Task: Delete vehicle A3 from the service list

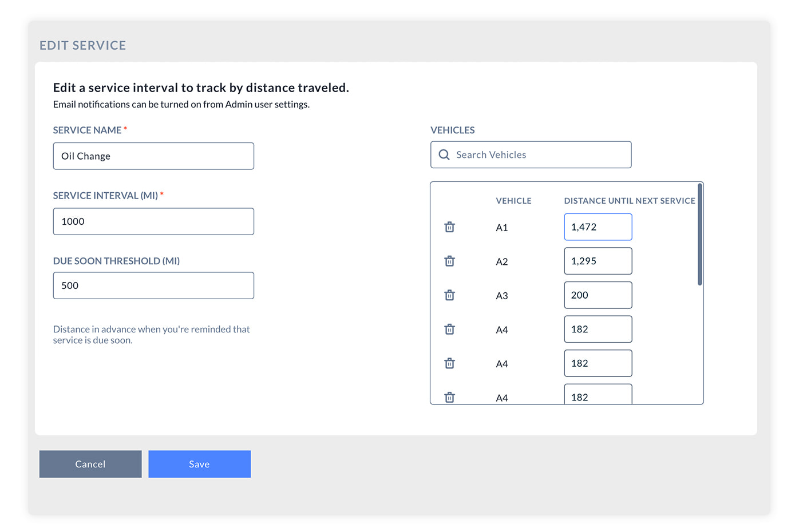Action: (x=449, y=295)
